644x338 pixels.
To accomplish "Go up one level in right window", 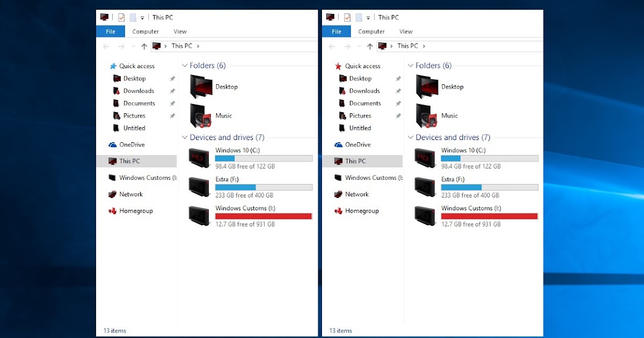I will point(370,47).
